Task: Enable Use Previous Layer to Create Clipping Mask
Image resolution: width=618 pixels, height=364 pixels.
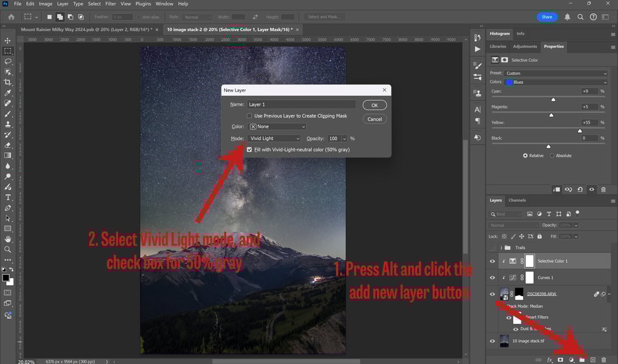Action: point(249,116)
